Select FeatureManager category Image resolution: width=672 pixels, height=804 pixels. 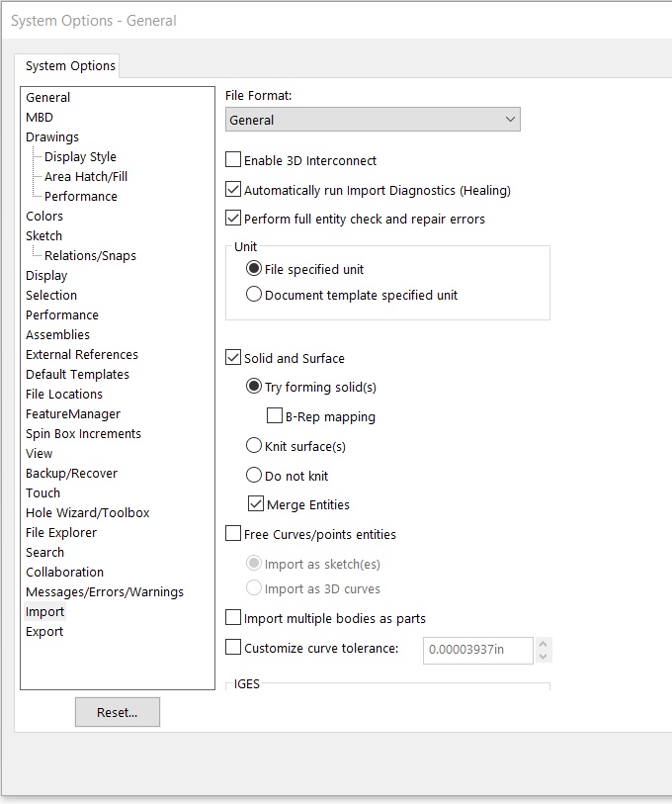pyautogui.click(x=73, y=413)
